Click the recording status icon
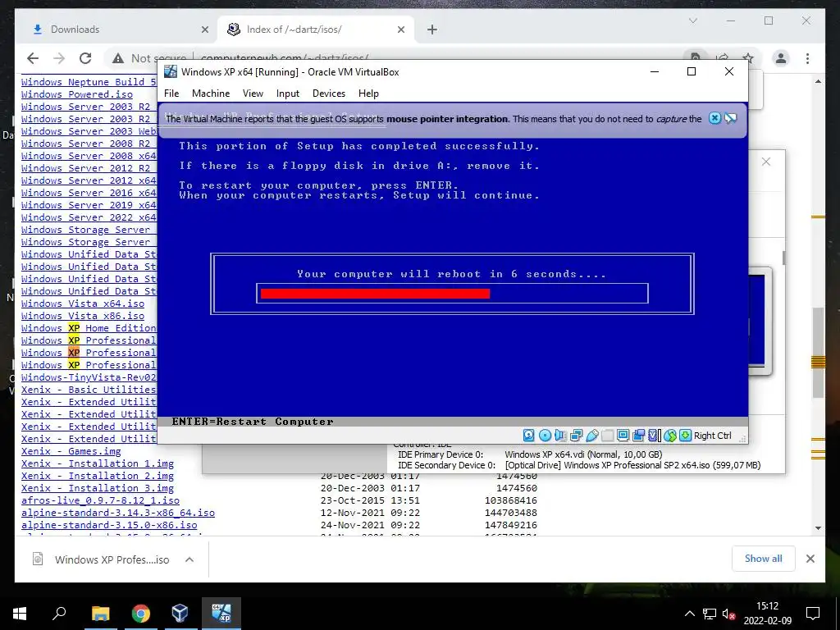The height and width of the screenshot is (630, 840). pos(638,436)
